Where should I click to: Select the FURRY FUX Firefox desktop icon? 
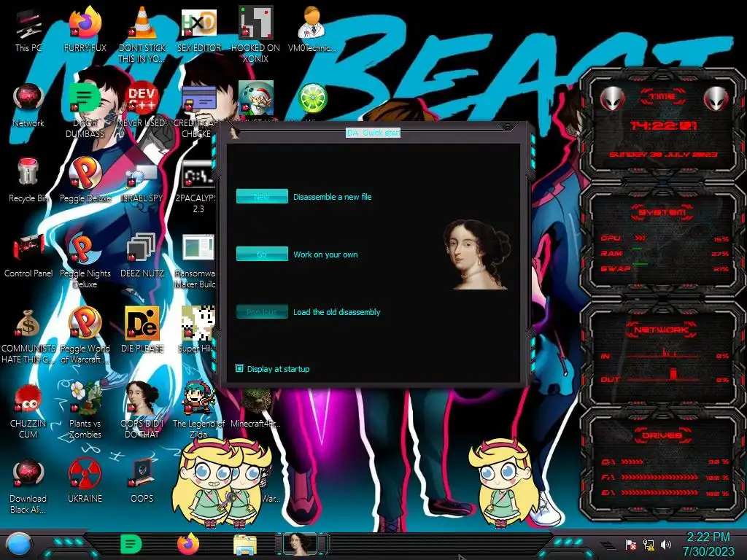coord(85,29)
